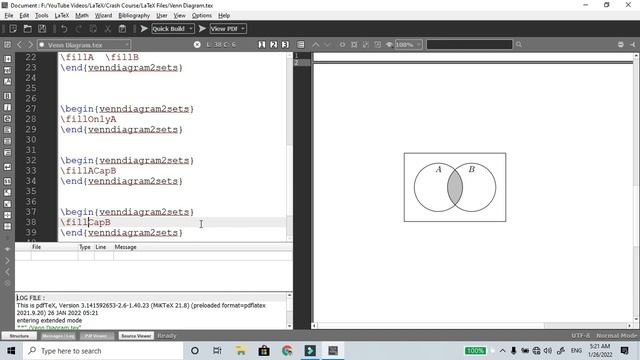Click the print icon at PDF toolbar right

click(x=620, y=44)
